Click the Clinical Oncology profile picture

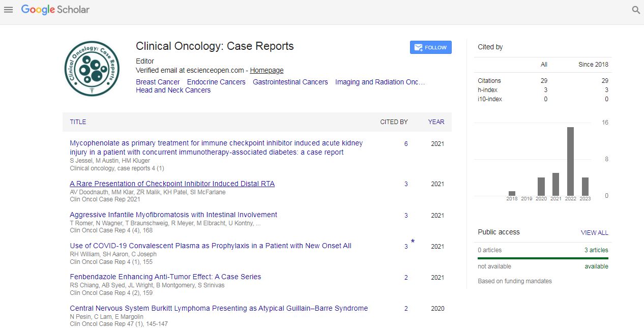click(x=92, y=69)
